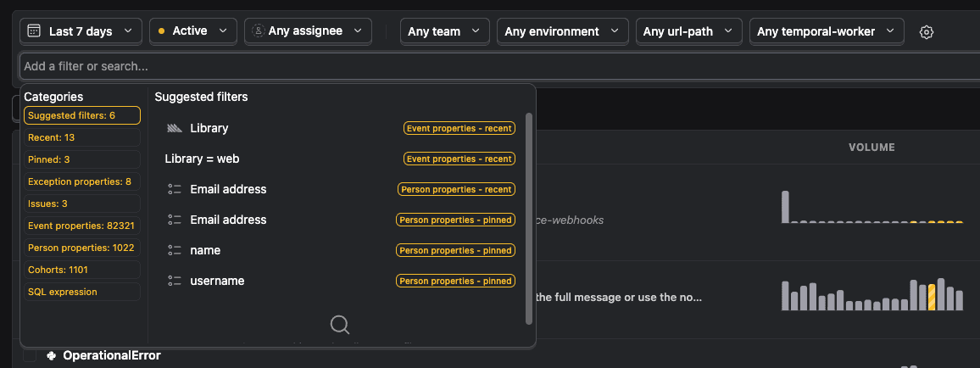Click the magnifier icon below suggested filters

tap(339, 324)
